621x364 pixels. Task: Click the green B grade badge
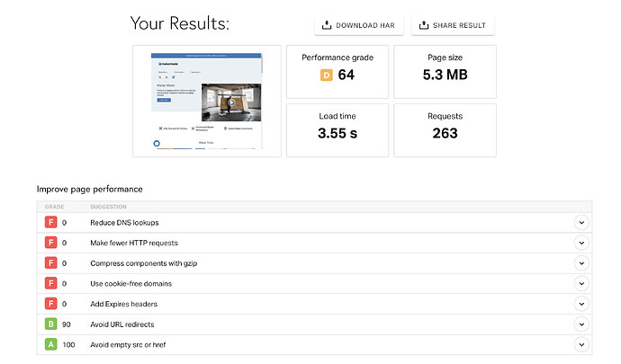(51, 324)
